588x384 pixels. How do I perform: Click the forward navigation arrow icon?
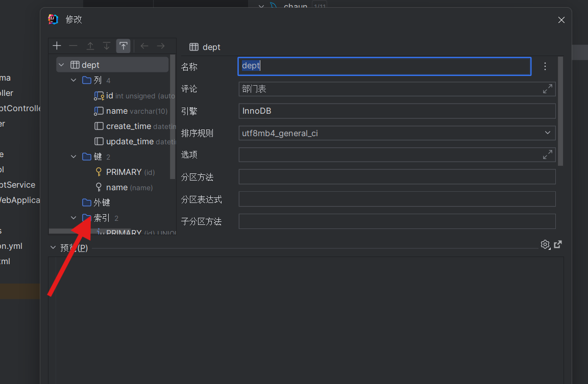pos(161,46)
